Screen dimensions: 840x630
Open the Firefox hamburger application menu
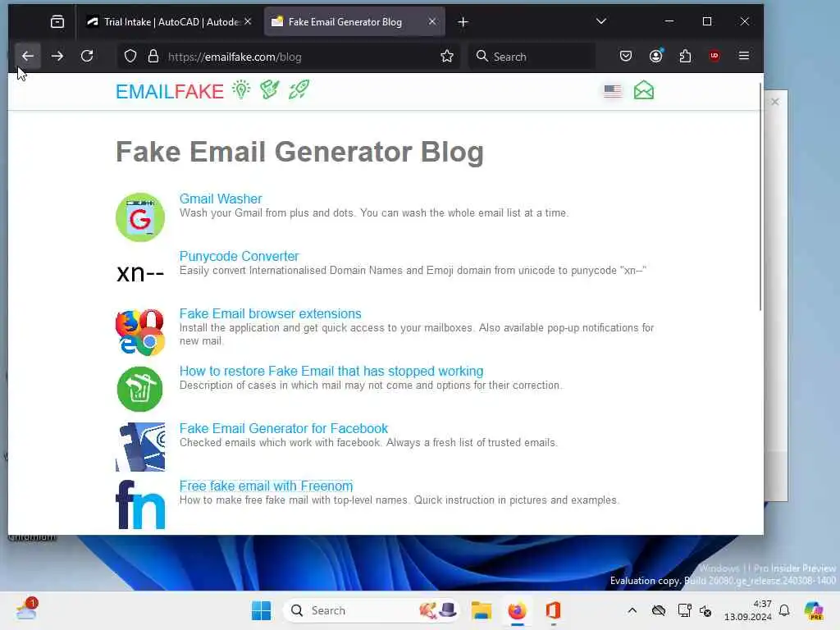(743, 56)
